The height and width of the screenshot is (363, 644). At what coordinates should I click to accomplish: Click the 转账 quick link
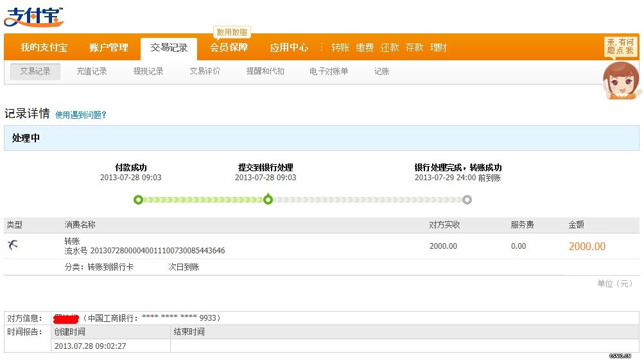coord(340,47)
